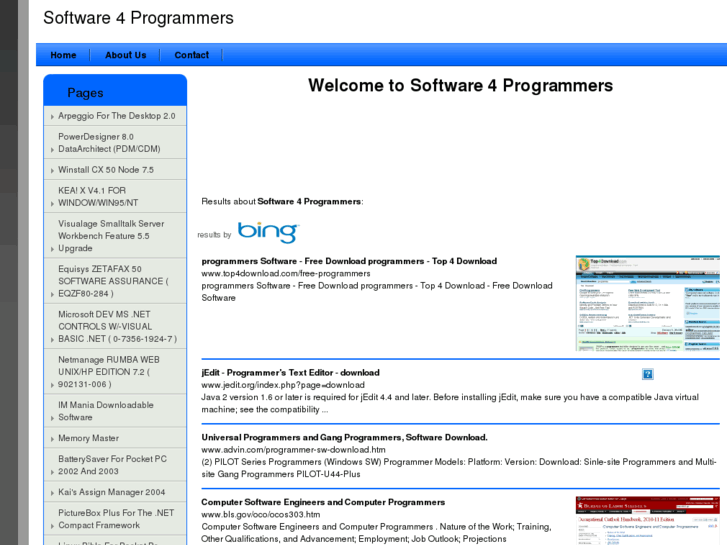
Task: Open jEdit Programmer's Text Editor result
Action: point(290,372)
